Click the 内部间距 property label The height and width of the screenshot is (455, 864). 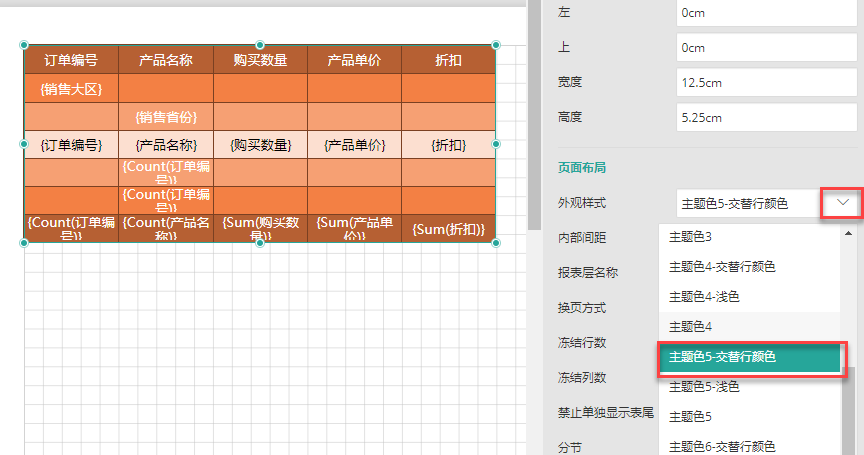582,237
